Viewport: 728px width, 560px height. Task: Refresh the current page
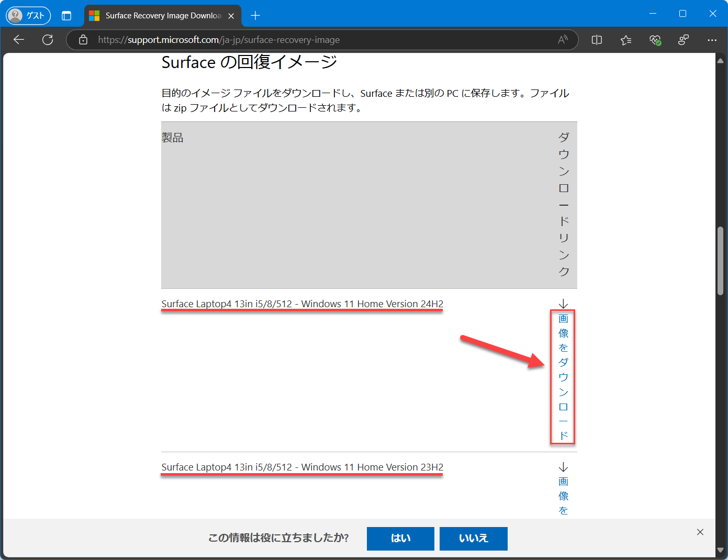(48, 40)
